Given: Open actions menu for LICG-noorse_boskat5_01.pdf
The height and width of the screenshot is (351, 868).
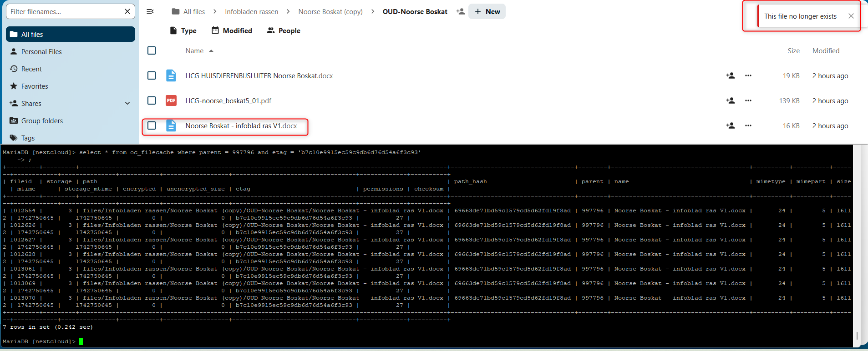Looking at the screenshot, I should coord(748,100).
